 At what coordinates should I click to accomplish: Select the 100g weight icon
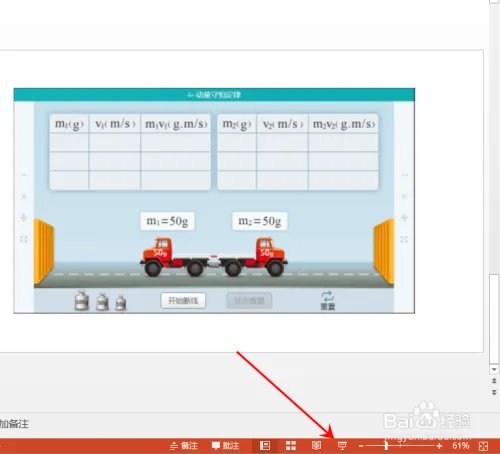[x=82, y=301]
